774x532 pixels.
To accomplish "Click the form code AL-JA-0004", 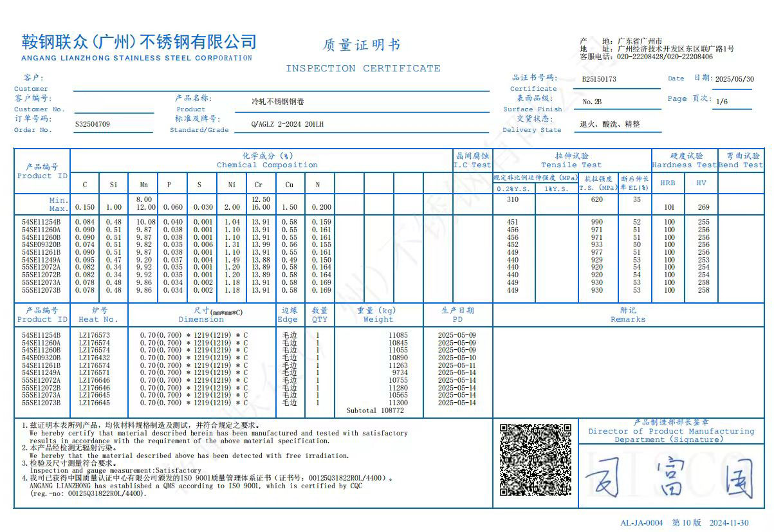I will pos(641,523).
